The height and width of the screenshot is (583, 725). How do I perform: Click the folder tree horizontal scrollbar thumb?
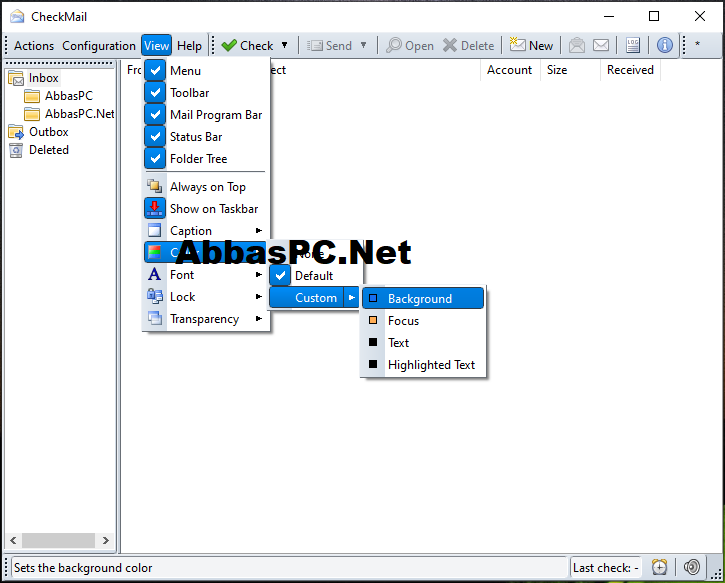coord(58,540)
